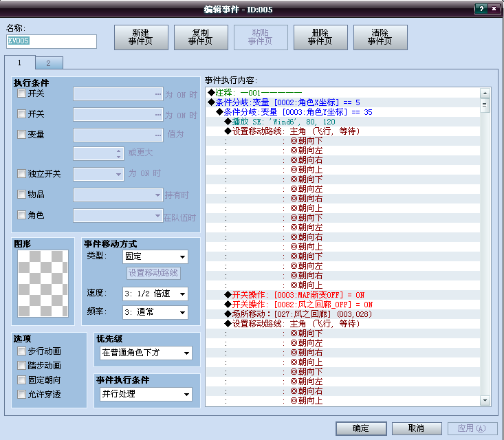Click 新建事件页 button
This screenshot has height=440, width=504.
click(141, 37)
